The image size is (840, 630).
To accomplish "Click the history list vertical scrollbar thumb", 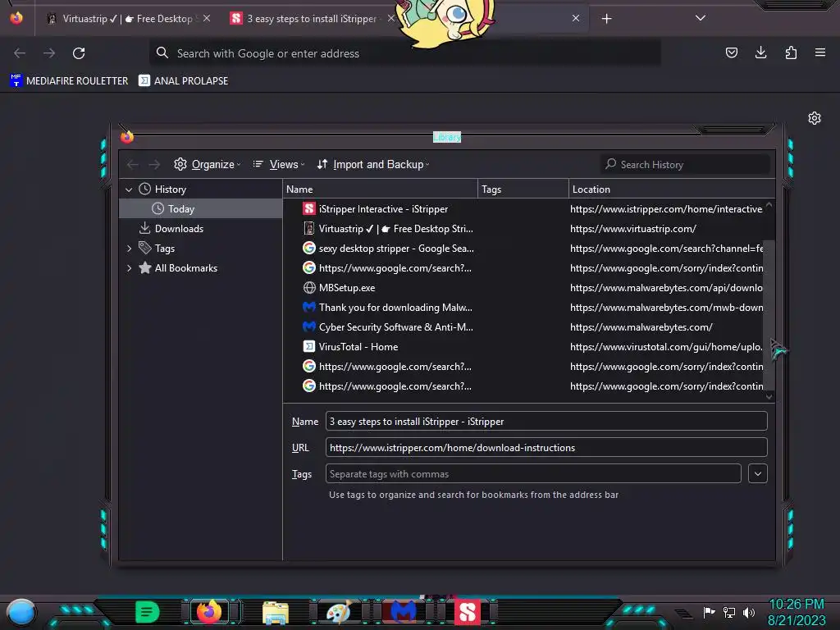I will 769,315.
